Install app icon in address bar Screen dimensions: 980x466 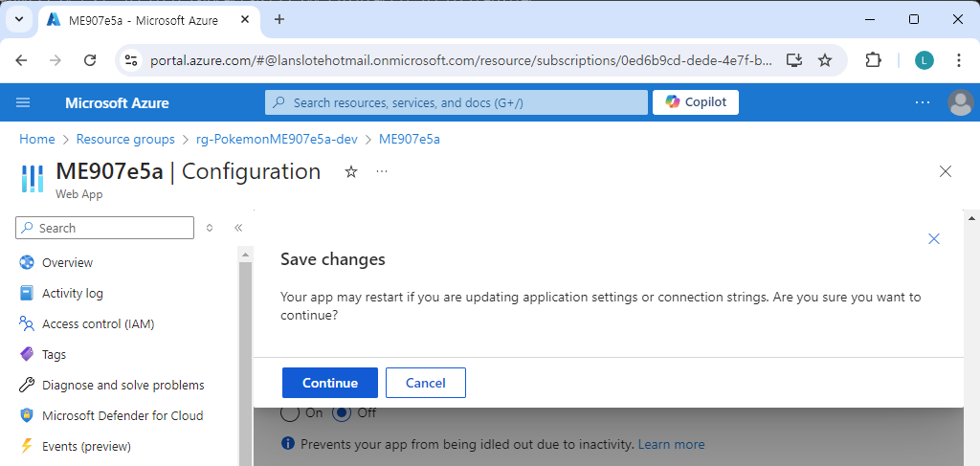793,60
